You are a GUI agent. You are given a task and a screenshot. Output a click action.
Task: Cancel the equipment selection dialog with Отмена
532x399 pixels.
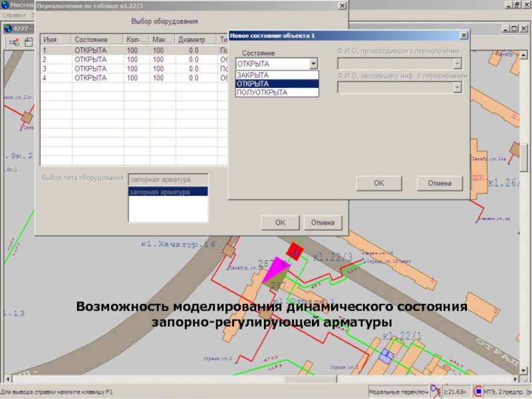[x=323, y=223]
